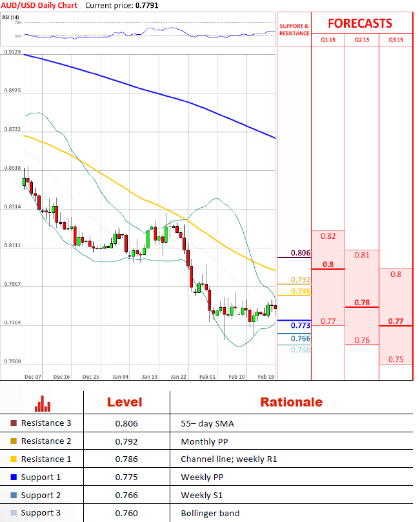420x522 pixels.
Task: Select the Support 1 row label
Action: (x=41, y=477)
